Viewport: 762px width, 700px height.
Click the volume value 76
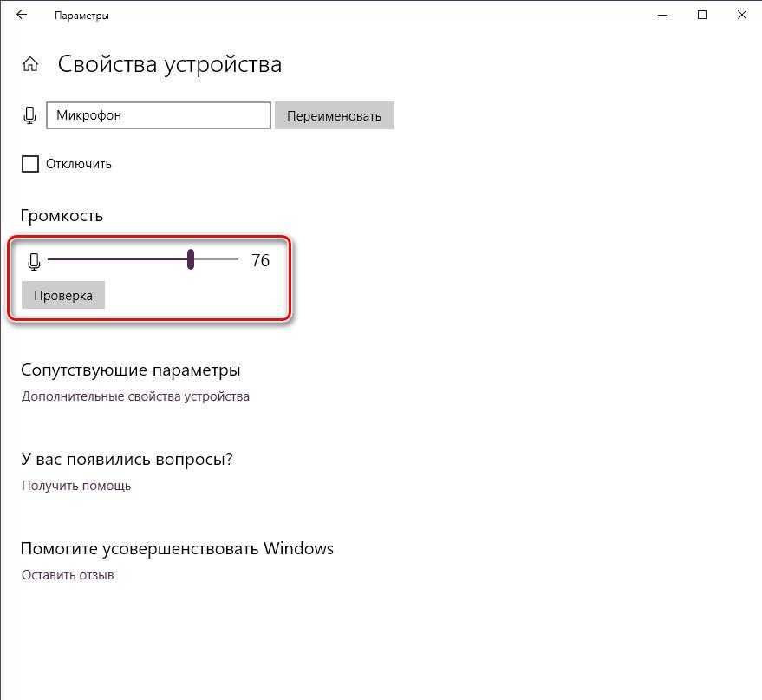[x=260, y=260]
